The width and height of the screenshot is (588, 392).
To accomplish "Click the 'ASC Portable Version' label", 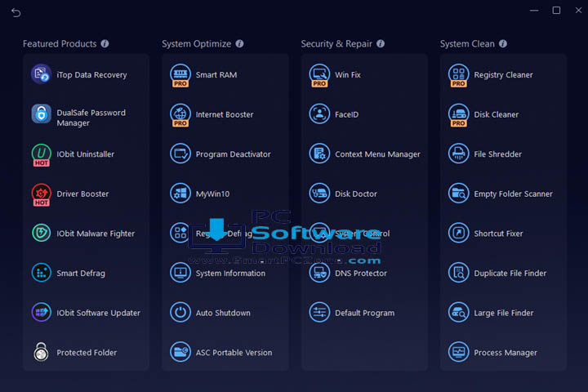I will [234, 353].
